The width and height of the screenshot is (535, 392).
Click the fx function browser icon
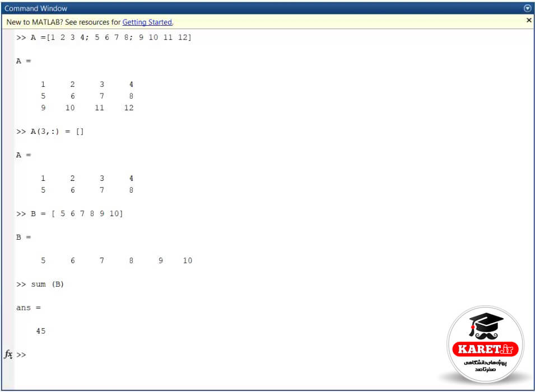point(8,354)
